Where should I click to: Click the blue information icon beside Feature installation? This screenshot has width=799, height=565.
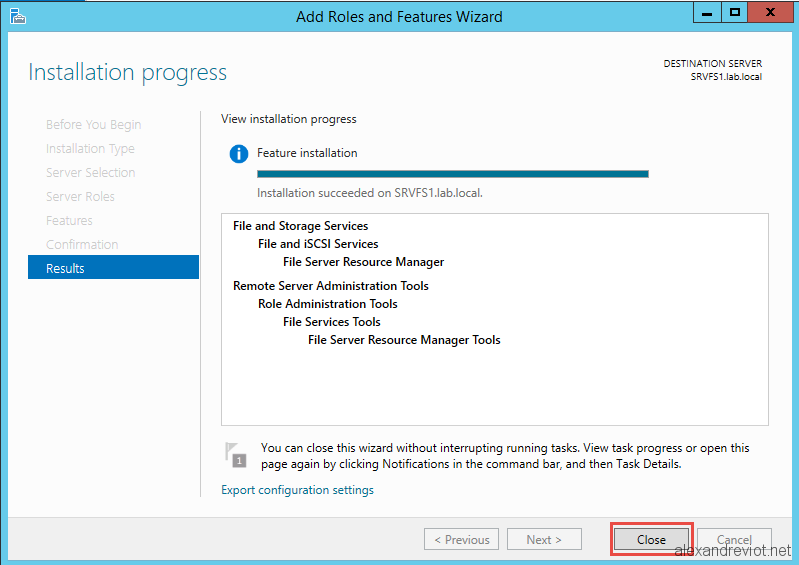(x=238, y=153)
